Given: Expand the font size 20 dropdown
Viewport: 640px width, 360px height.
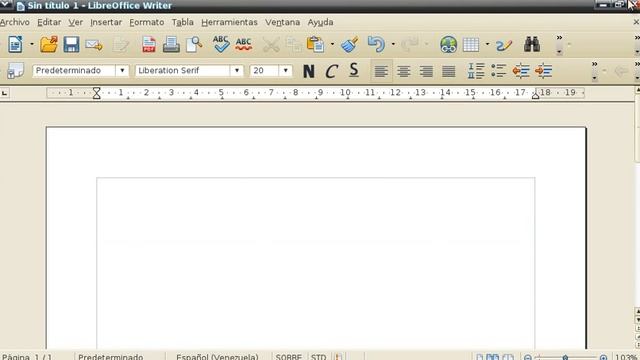Looking at the screenshot, I should [285, 71].
